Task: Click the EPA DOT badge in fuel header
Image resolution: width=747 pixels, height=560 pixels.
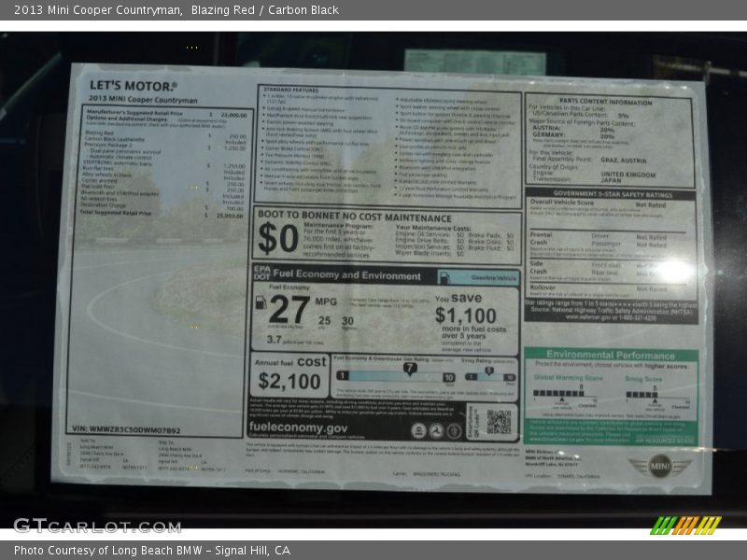Action: 261,273
